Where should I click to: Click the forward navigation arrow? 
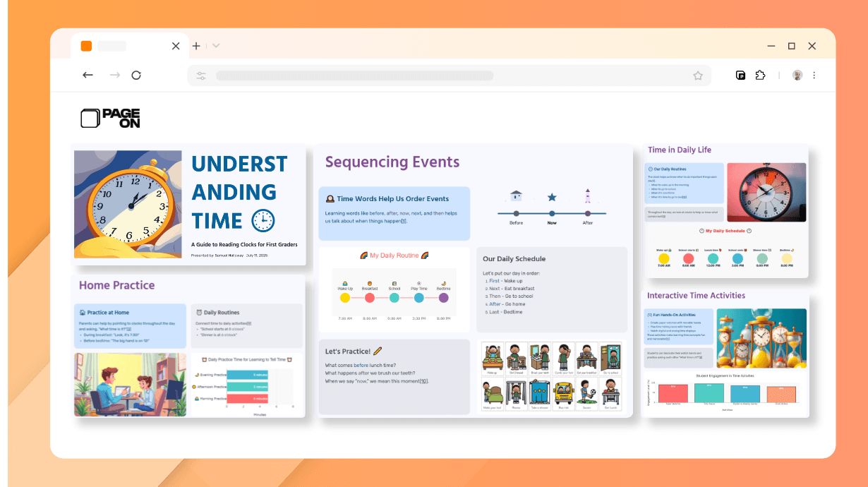coord(114,76)
